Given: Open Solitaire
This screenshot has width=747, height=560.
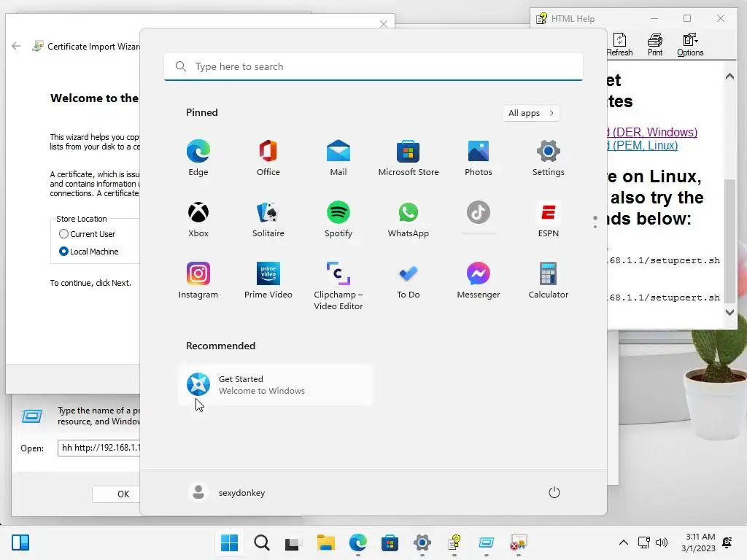Looking at the screenshot, I should (268, 219).
